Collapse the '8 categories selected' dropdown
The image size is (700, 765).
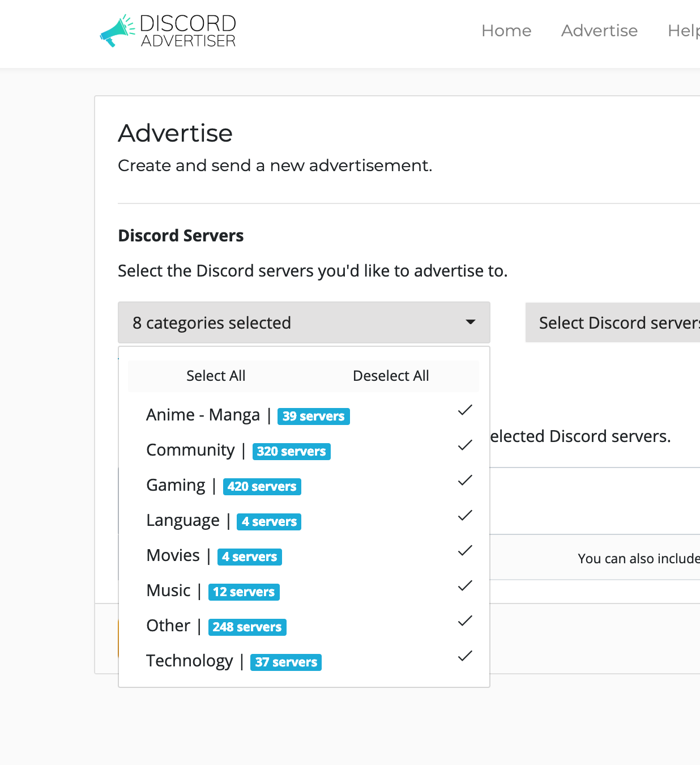pos(304,322)
